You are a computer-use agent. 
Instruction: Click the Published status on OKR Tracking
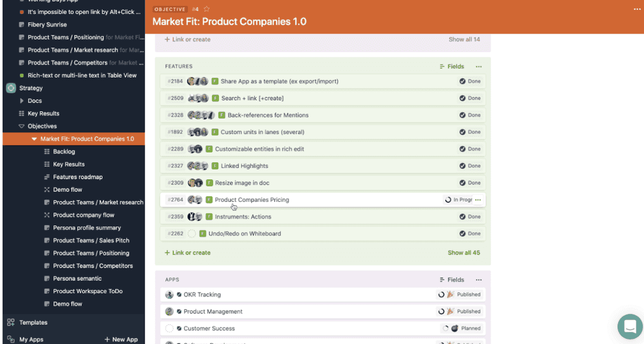[x=464, y=294]
